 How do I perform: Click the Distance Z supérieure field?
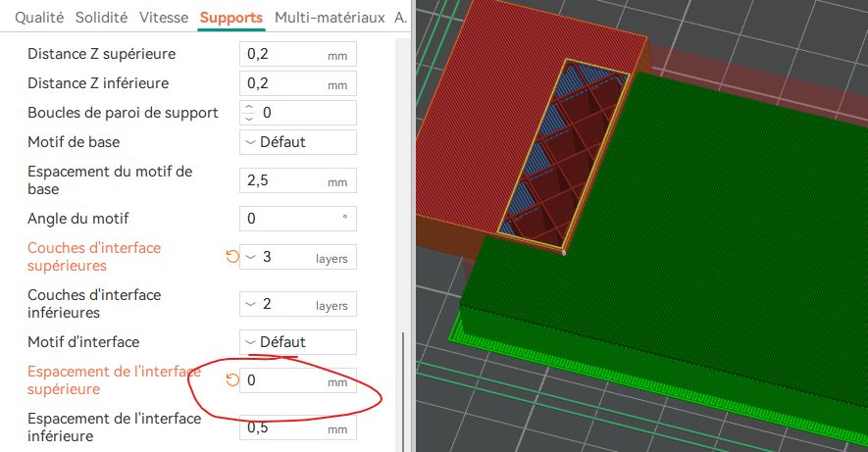[x=298, y=54]
